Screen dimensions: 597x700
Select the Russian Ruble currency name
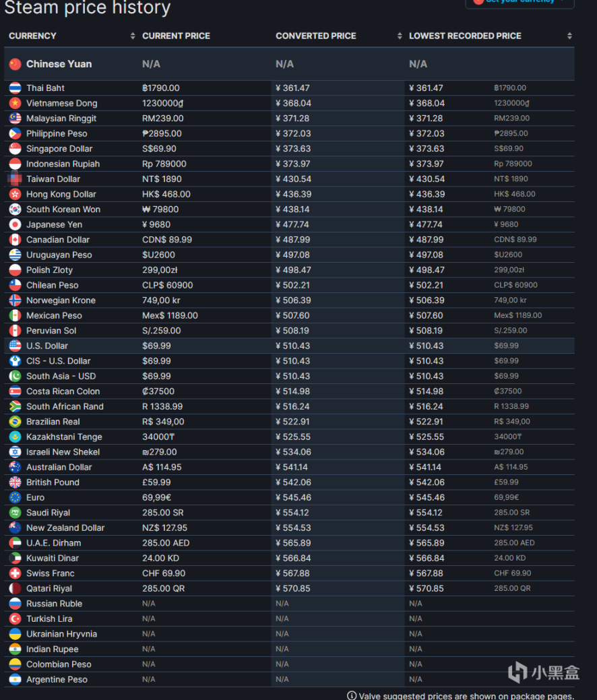tap(54, 604)
